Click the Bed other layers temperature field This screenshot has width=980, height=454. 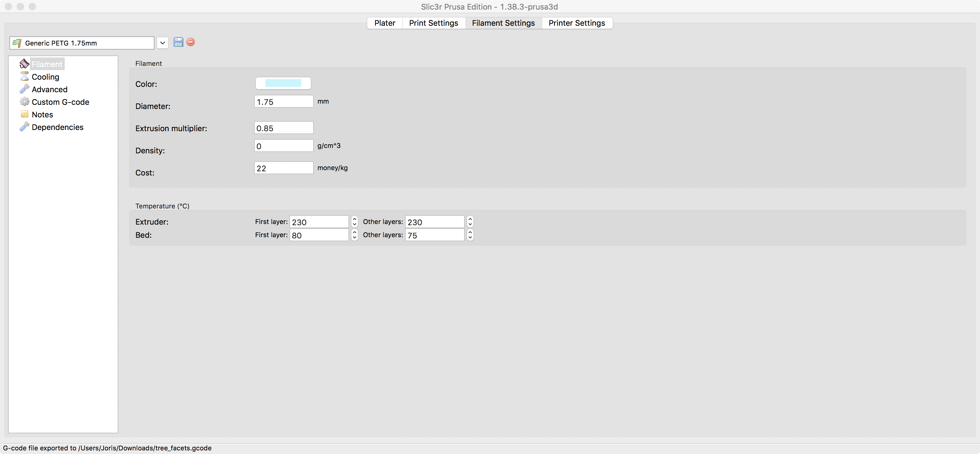435,235
